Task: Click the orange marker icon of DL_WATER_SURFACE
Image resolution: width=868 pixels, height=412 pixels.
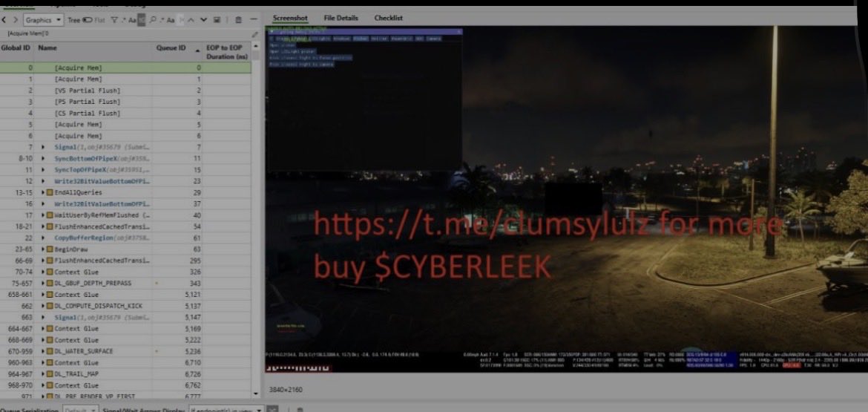Action: 50,352
